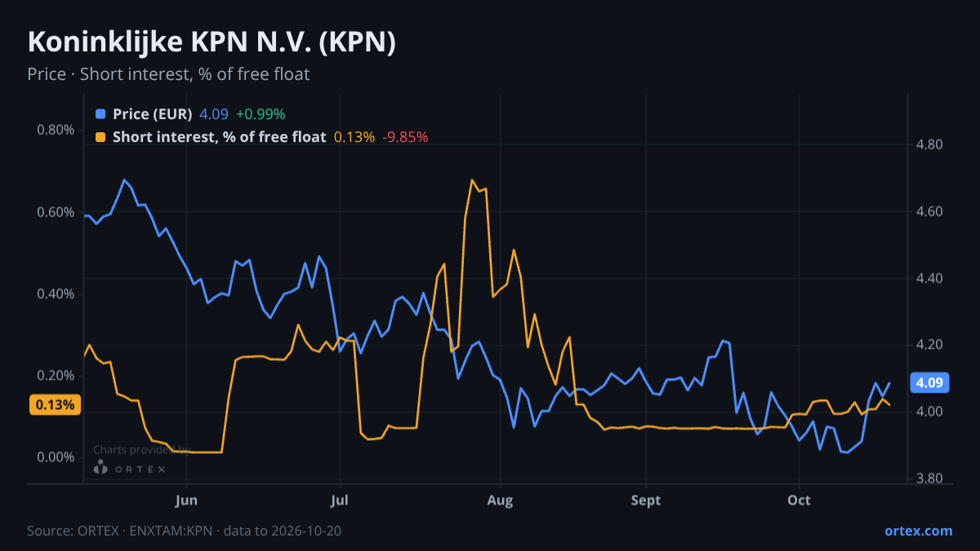Click the Jul x-axis label

pos(340,500)
